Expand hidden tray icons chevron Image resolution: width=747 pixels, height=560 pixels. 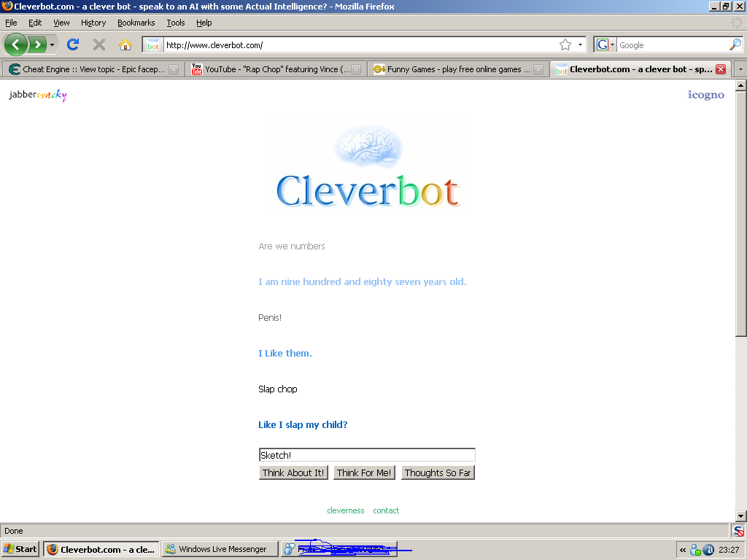coord(683,550)
